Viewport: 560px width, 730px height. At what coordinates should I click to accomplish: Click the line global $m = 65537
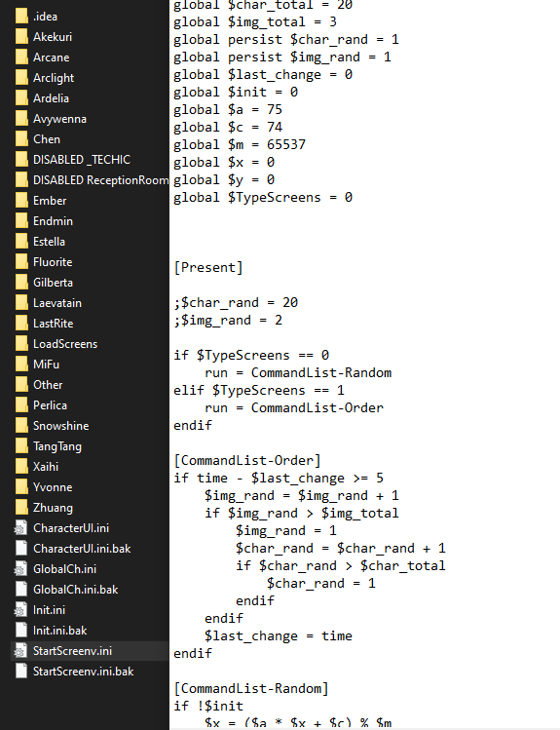(x=240, y=145)
